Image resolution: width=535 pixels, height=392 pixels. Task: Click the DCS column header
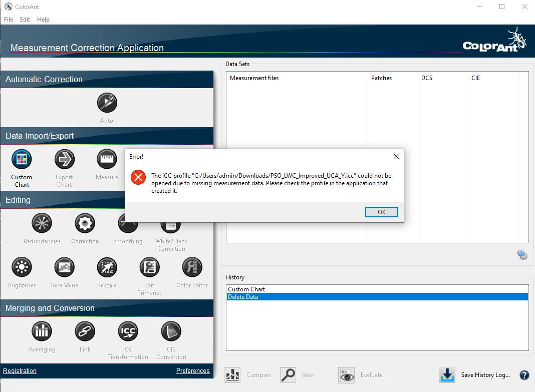pyautogui.click(x=443, y=78)
